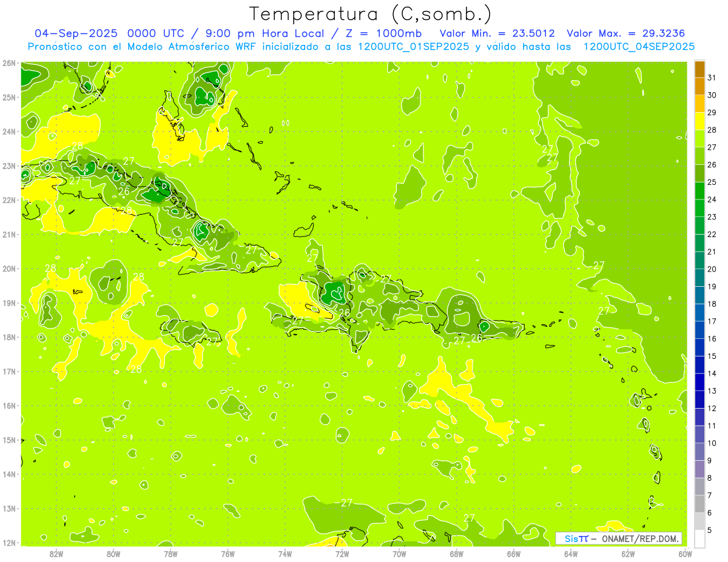The width and height of the screenshot is (728, 562).
Task: Click the 12N latitude axis label
Action: 9,543
